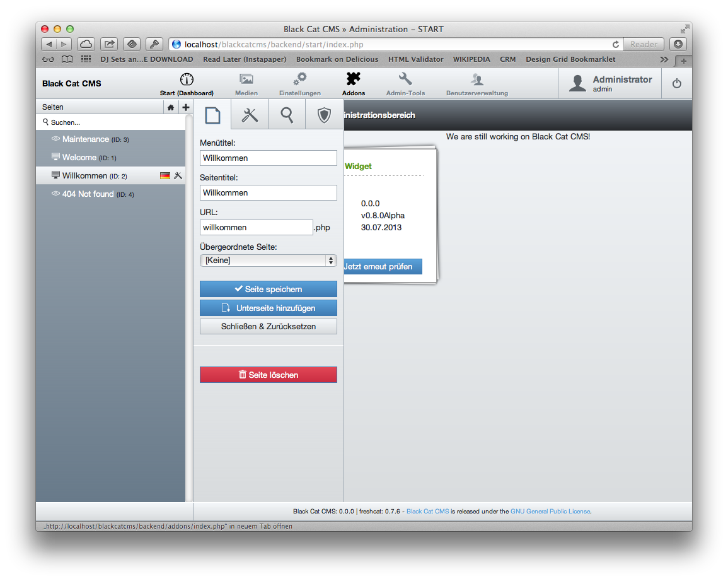Open Design Grid Bookmarklet bookmark

(570, 59)
